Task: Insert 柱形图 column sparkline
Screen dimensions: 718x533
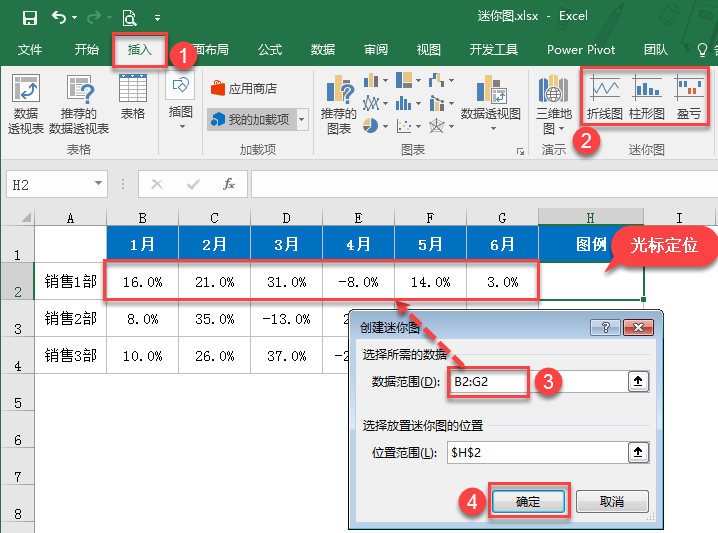Action: pyautogui.click(x=647, y=98)
